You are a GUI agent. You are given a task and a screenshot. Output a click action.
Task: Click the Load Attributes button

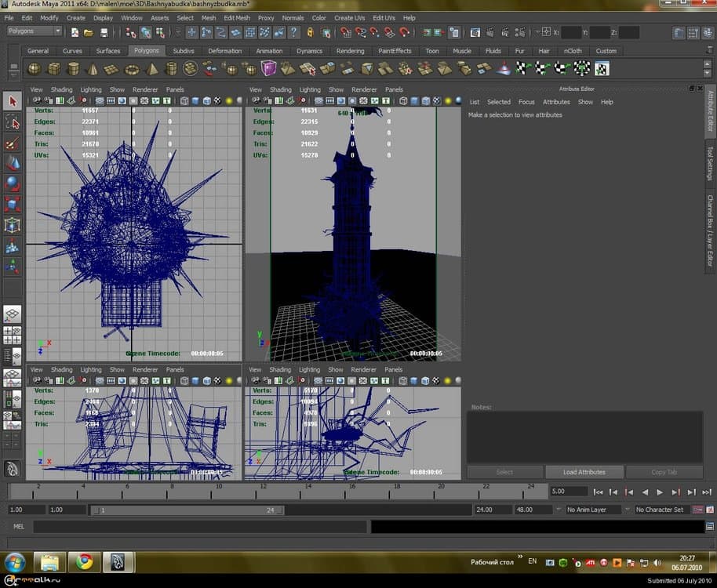(x=583, y=472)
